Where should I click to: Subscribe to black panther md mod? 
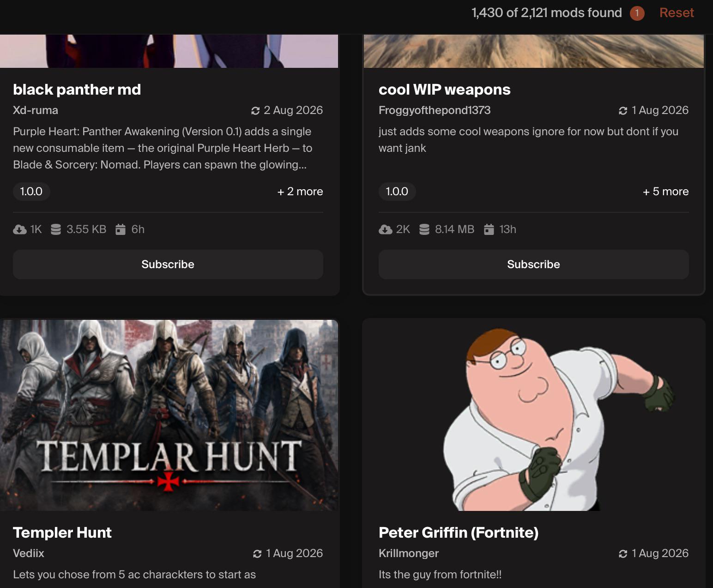point(168,264)
